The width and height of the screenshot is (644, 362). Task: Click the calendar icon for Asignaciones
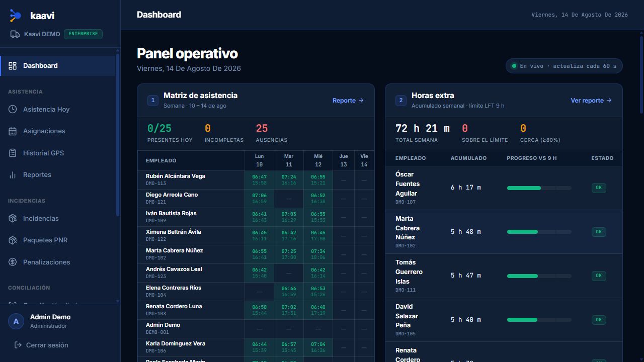[13, 131]
